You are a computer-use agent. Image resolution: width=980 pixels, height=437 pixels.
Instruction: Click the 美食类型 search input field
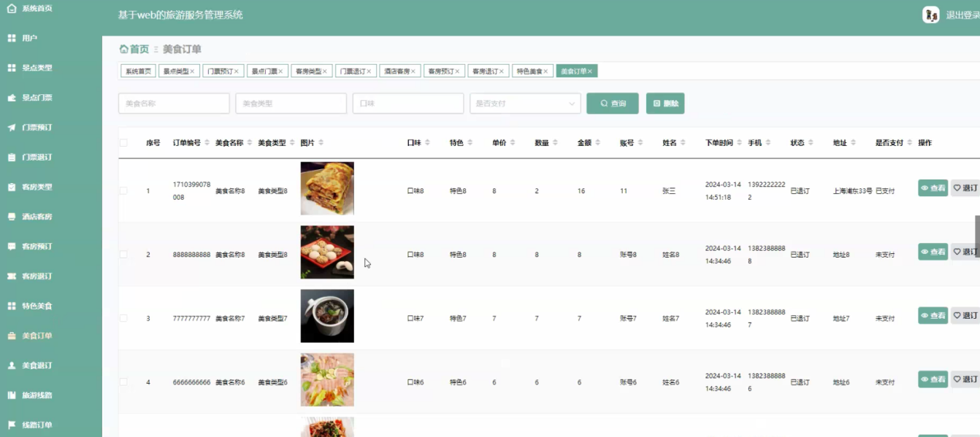pyautogui.click(x=291, y=104)
